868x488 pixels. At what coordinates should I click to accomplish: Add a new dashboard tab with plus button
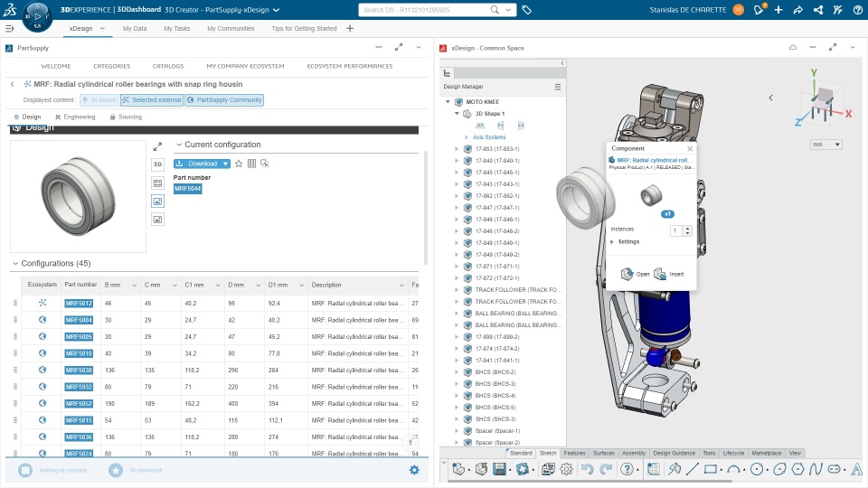point(350,28)
